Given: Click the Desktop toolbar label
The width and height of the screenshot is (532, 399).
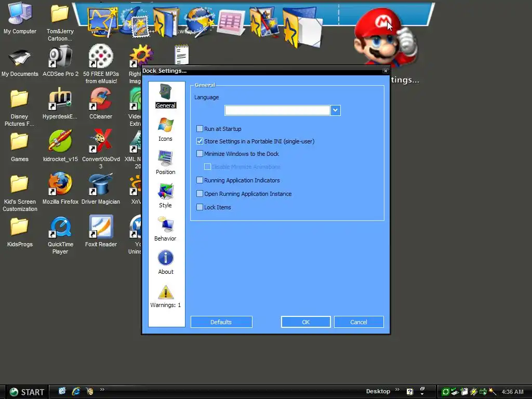Looking at the screenshot, I should tap(378, 391).
